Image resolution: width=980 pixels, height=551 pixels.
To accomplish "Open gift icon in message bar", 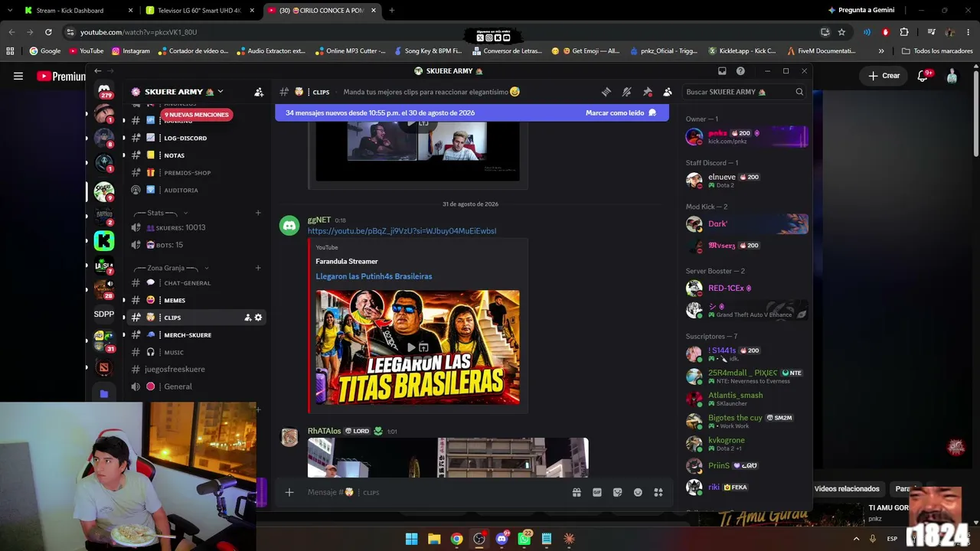I will [577, 493].
